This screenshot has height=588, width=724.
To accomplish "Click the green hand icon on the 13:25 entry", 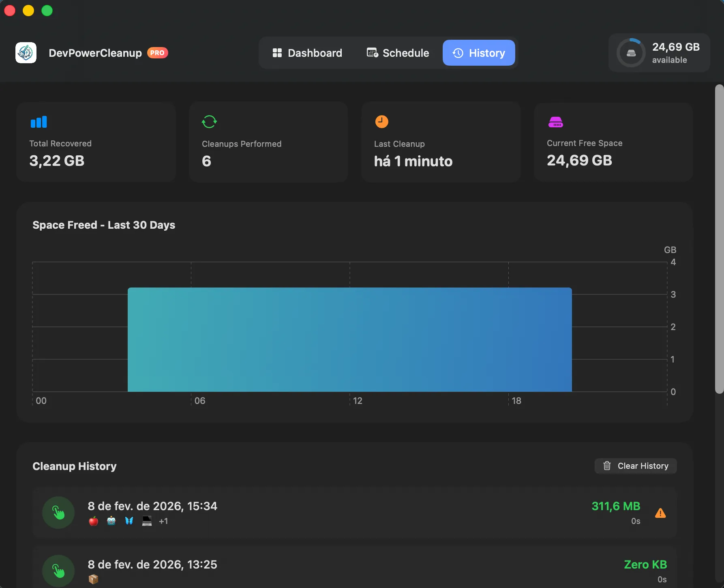I will [x=58, y=570].
